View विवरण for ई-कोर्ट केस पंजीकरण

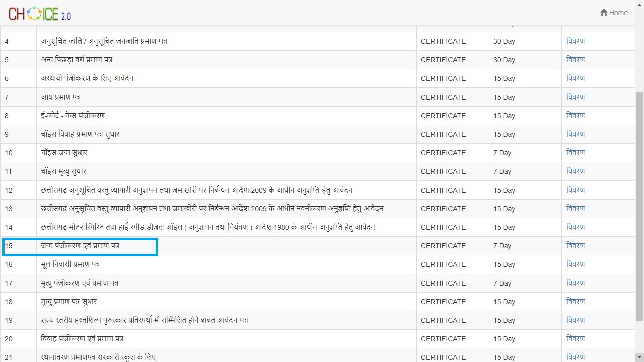[x=575, y=116]
